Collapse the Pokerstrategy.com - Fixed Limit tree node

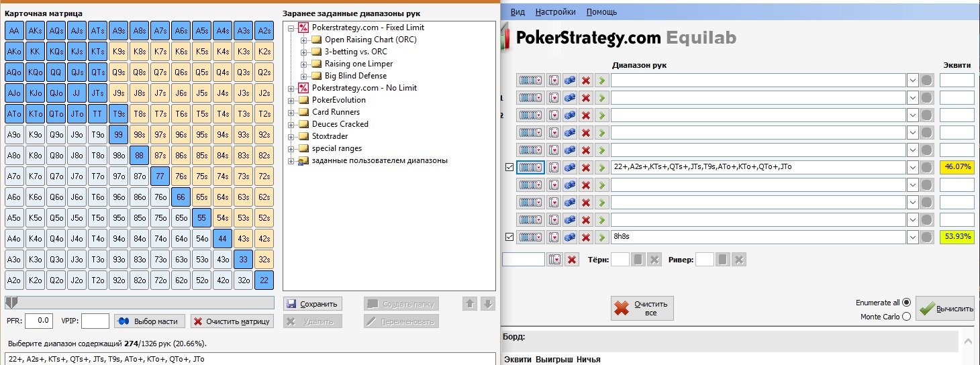click(x=291, y=28)
